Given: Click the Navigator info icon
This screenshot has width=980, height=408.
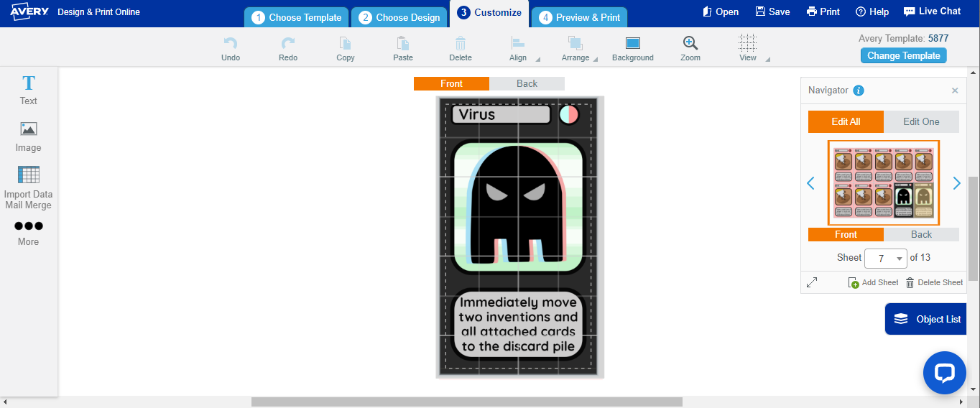Looking at the screenshot, I should pos(858,91).
